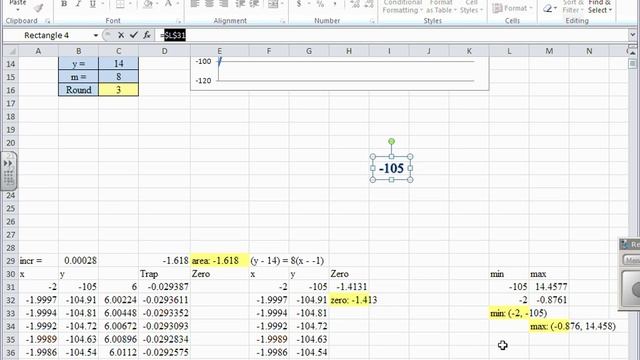640x360 pixels.
Task: Select the cell with value -0.0293611
Action: [164, 300]
